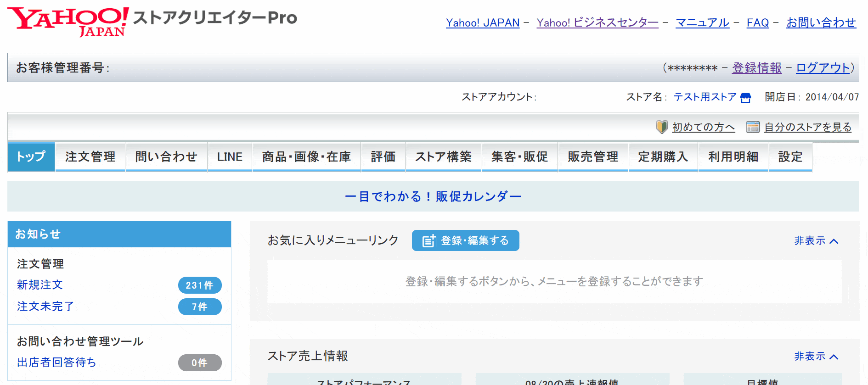Viewport: 868px width, 385px height.
Task: Open the 登録情報 link
Action: [756, 68]
